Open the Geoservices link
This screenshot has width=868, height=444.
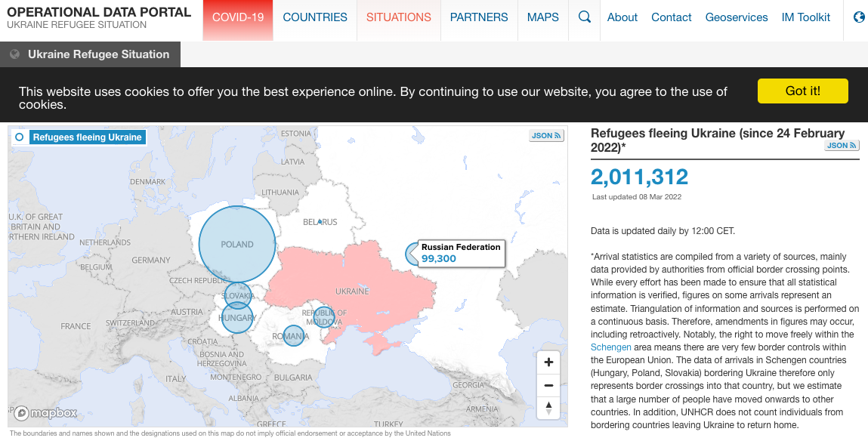point(737,17)
